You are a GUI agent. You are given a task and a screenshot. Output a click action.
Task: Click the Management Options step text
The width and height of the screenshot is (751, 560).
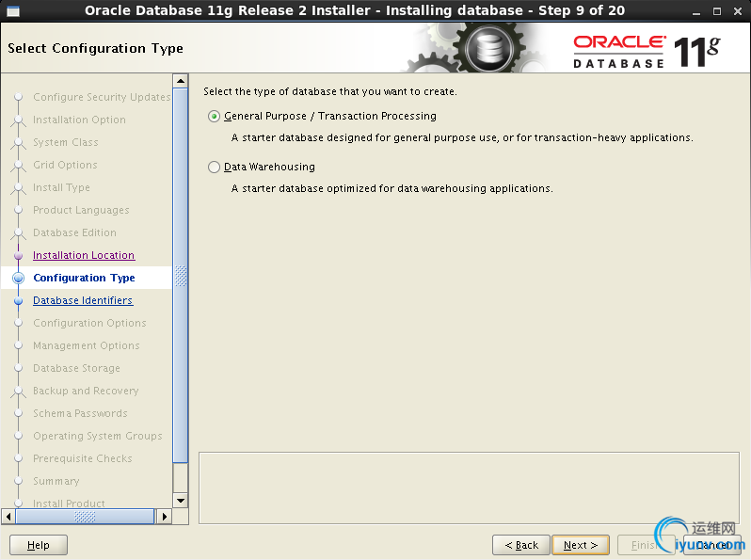(x=87, y=345)
